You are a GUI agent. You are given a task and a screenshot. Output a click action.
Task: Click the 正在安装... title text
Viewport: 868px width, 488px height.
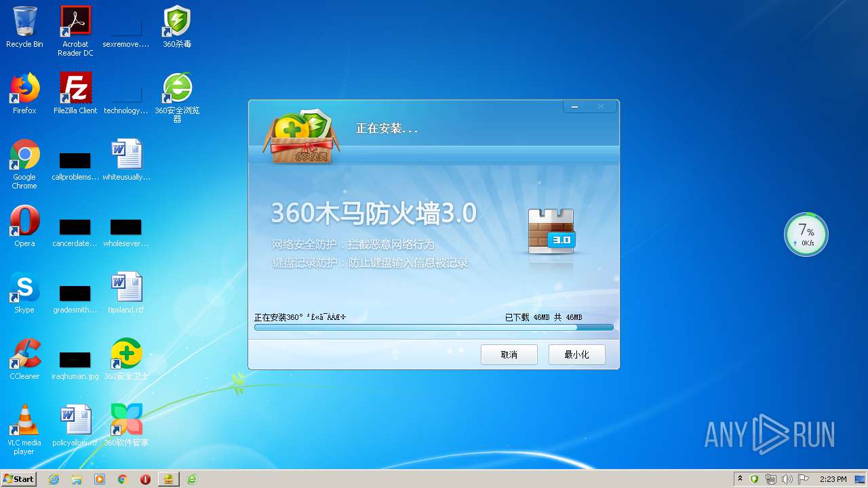point(387,128)
